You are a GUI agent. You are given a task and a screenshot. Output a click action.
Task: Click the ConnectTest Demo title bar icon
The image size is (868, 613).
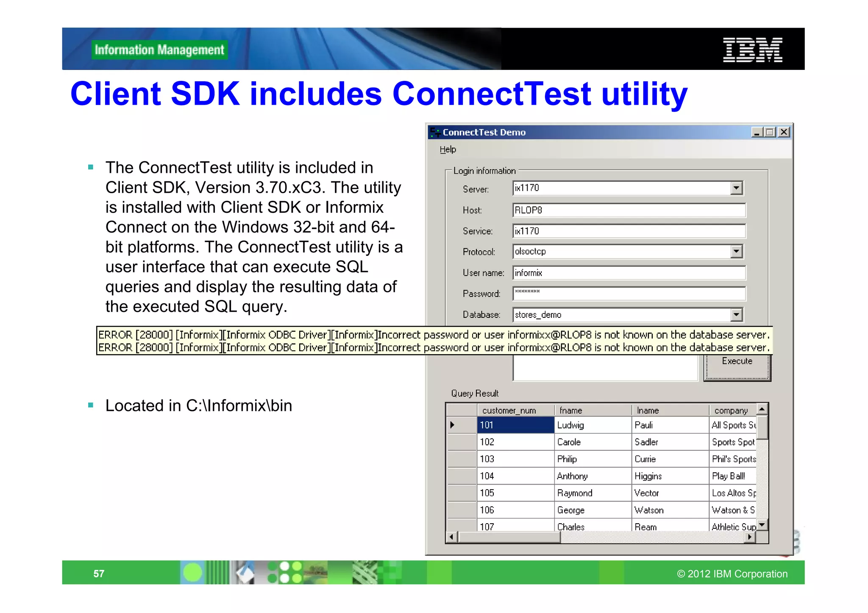click(x=435, y=132)
